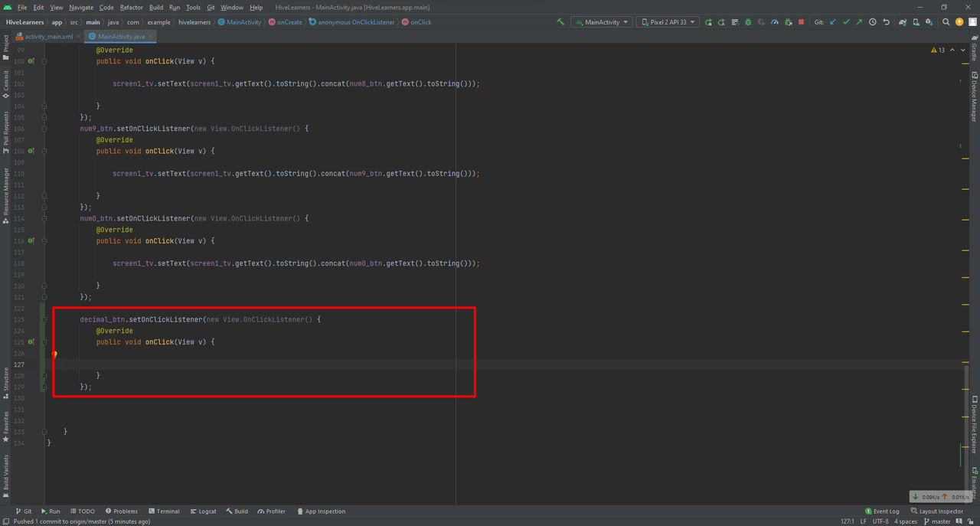This screenshot has width=980, height=526.
Task: Open the Logcat tool window
Action: pos(204,511)
